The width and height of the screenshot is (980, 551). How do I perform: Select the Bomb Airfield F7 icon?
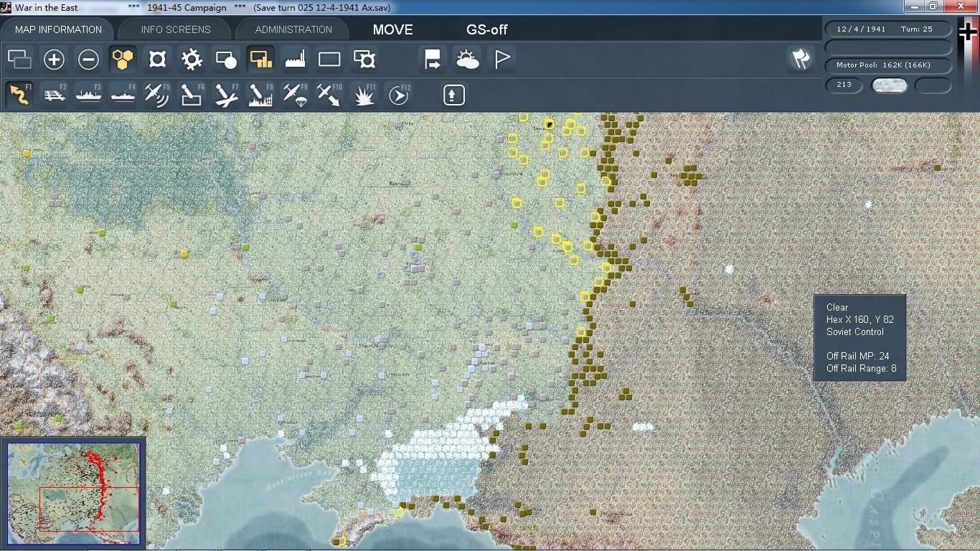click(226, 95)
